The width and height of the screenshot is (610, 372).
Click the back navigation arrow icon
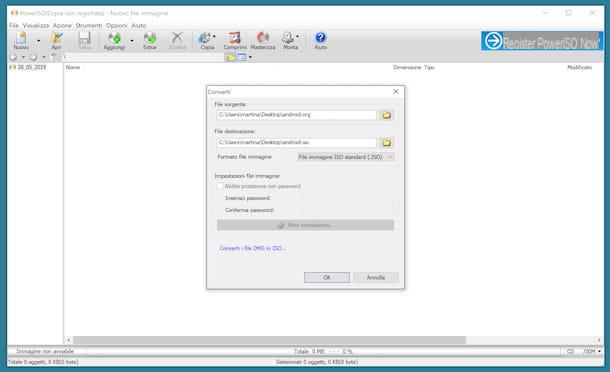click(x=14, y=57)
